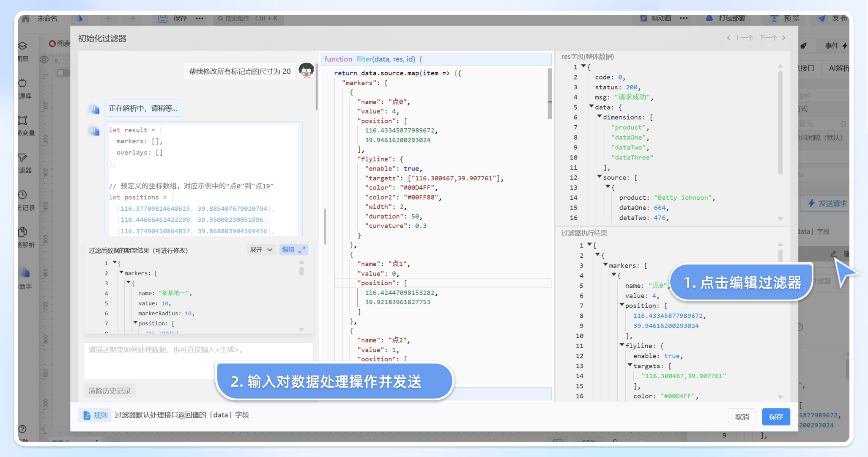Image resolution: width=868 pixels, height=457 pixels.
Task: Open the layers icon in left sidebar
Action: (23, 46)
